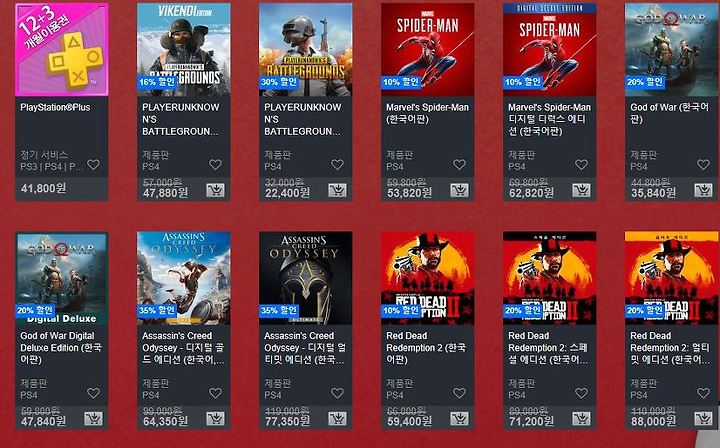720x448 pixels.
Task: Toggle wishlist heart for Marvel's Spider-Man 한국어판
Action: [x=459, y=164]
